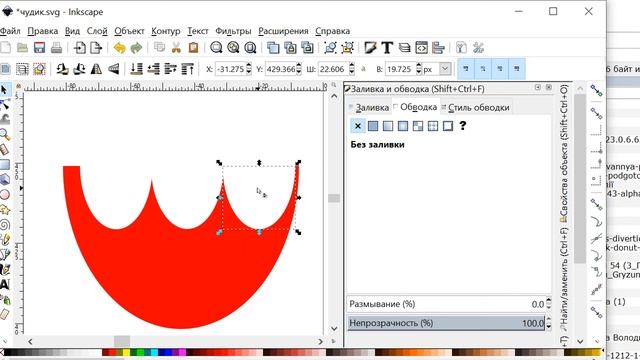Click the Y coordinate spin arrows
Viewport: 640px width, 360px height.
point(299,69)
